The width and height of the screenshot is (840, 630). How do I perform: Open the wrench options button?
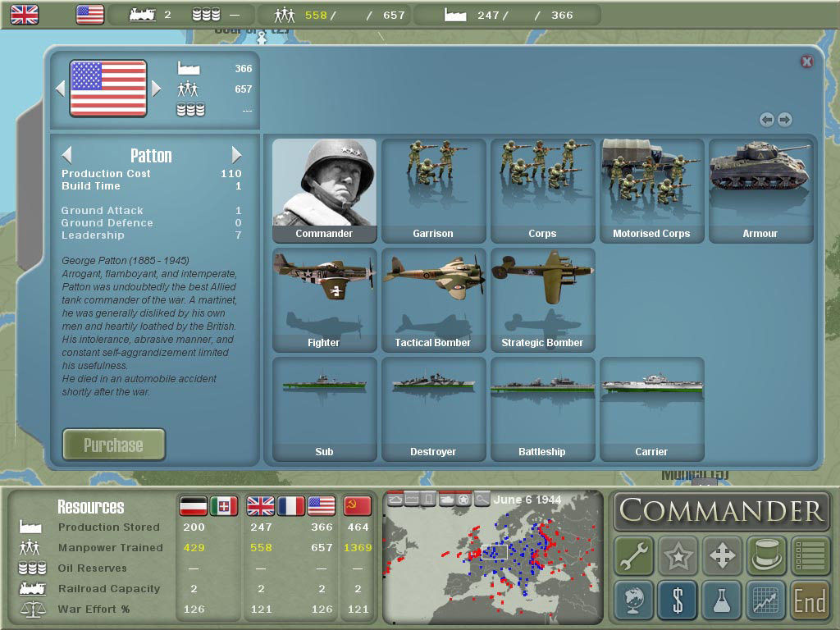point(634,556)
